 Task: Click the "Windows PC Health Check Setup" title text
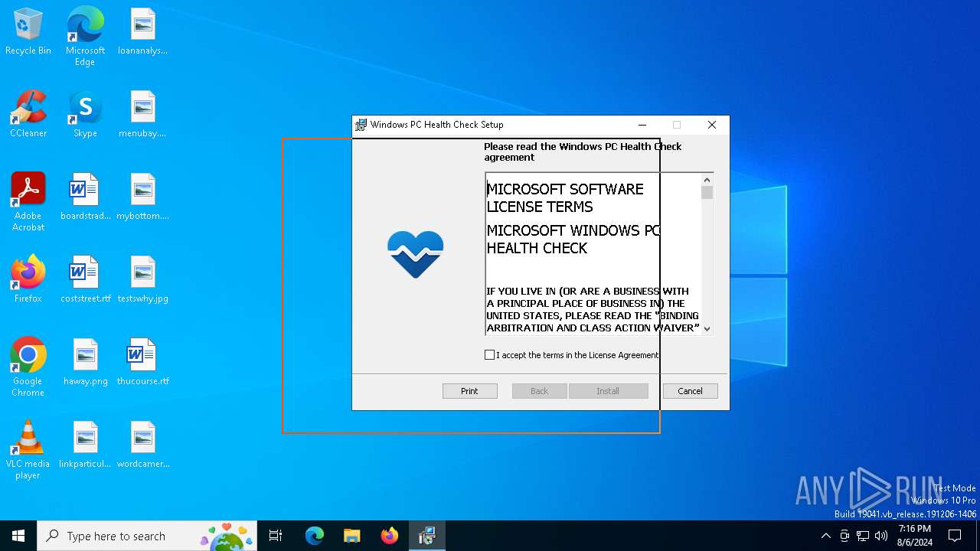point(436,125)
